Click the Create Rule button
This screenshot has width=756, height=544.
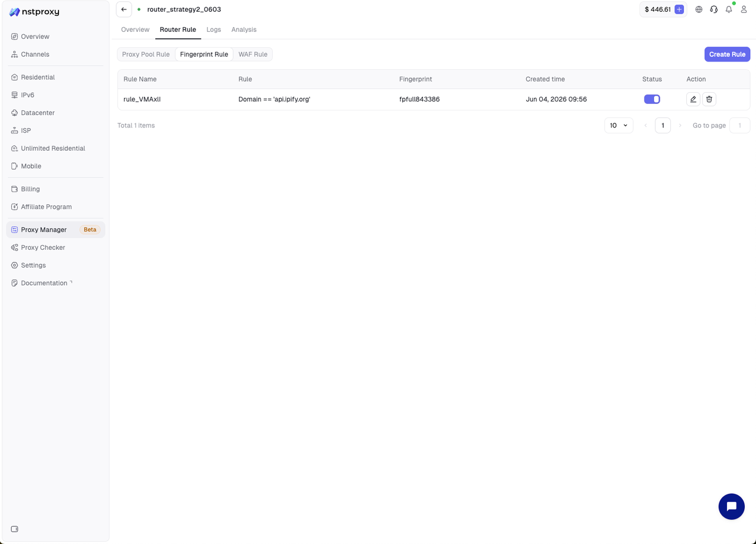coord(727,54)
